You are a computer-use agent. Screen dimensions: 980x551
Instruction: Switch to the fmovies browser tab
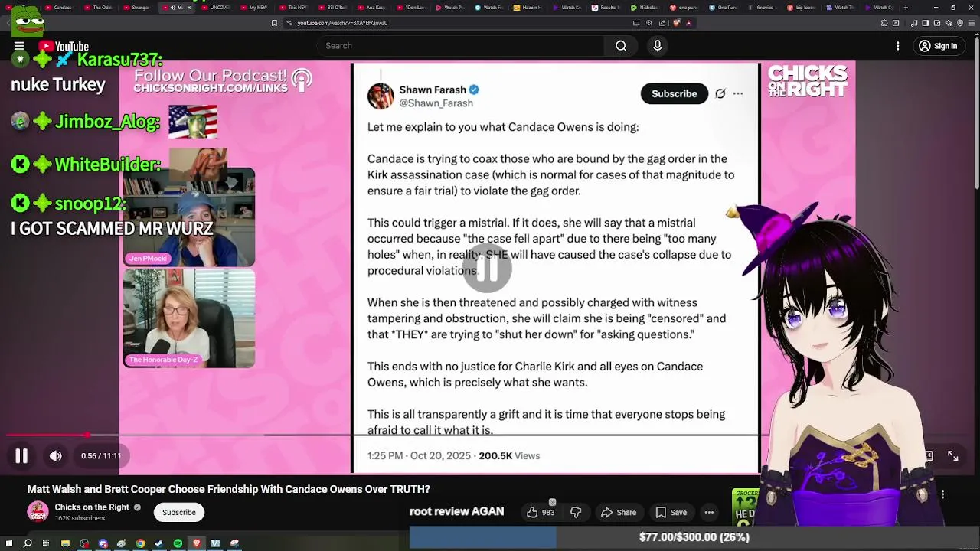coord(762,8)
